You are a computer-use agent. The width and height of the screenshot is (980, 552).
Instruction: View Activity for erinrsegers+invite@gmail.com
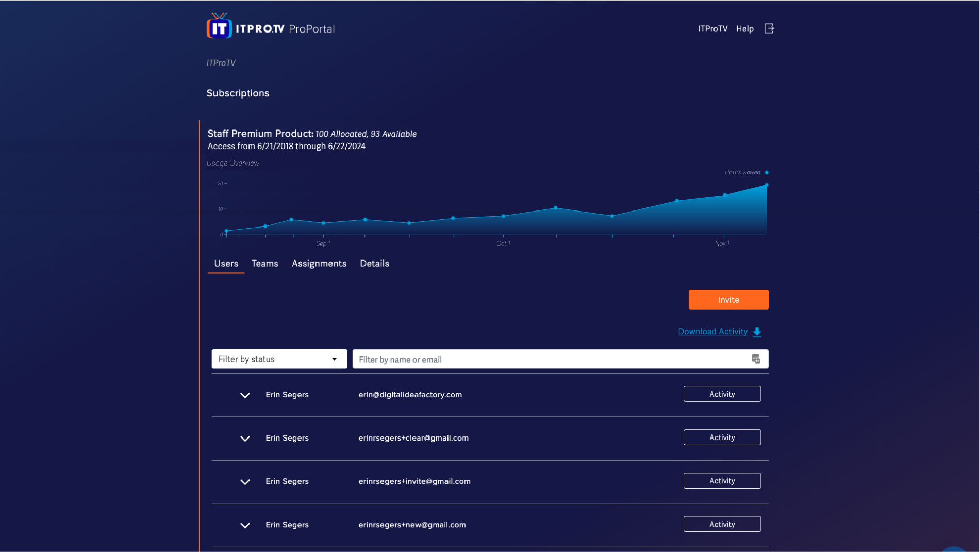[722, 481]
